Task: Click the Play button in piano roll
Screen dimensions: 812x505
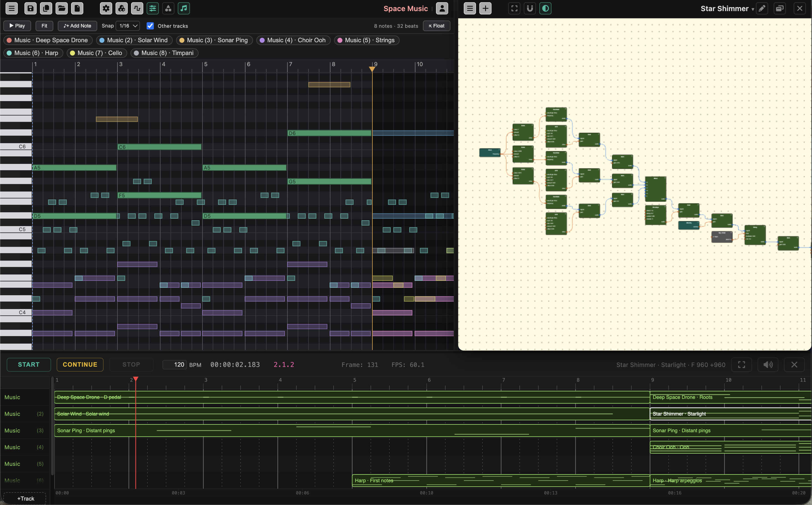Action: [x=17, y=26]
